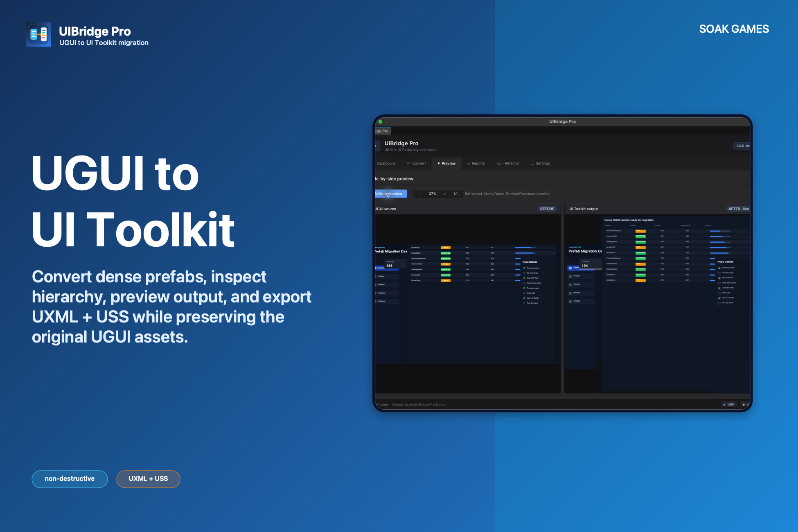The width and height of the screenshot is (798, 532).
Task: Switch to the Convert tab
Action: point(416,163)
